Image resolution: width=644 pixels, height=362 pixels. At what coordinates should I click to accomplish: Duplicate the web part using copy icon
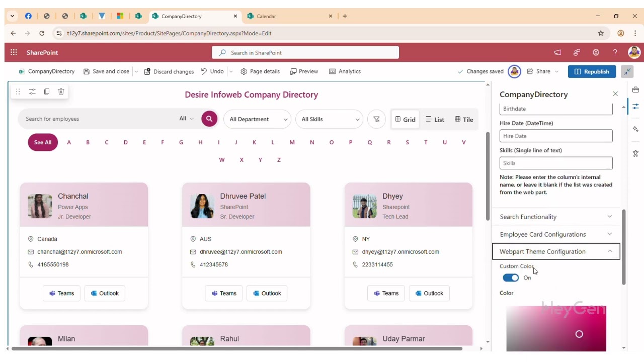pos(47,92)
